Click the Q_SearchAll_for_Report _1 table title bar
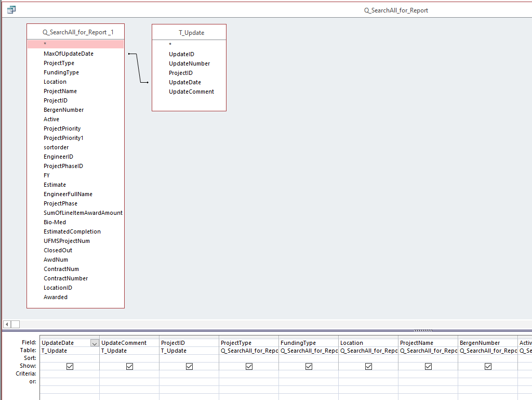Viewport: 532px width, 400px height. (x=75, y=32)
